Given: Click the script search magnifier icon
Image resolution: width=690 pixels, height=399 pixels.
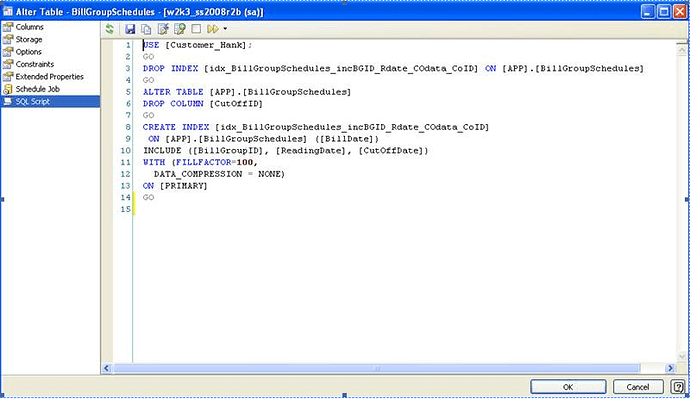Looking at the screenshot, I should coord(180,29).
